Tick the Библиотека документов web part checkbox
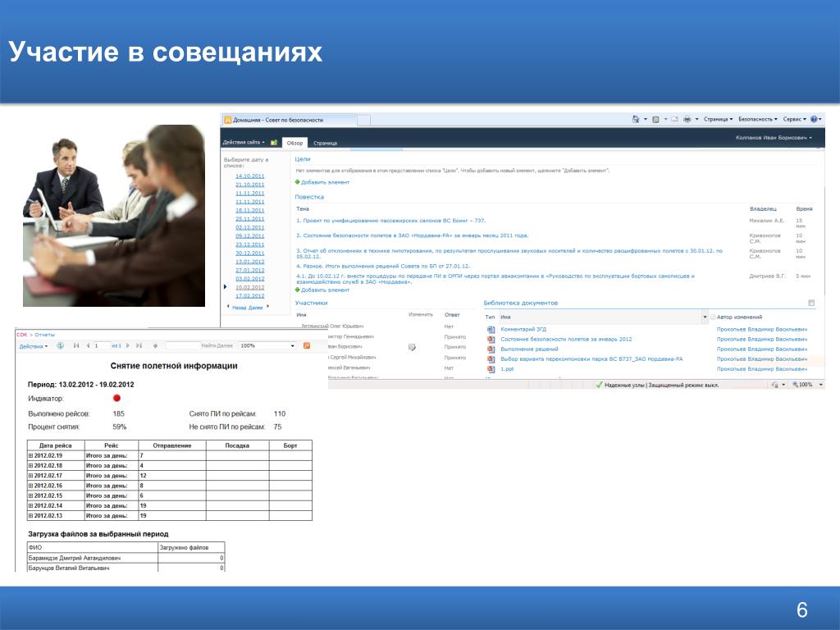Viewport: 840px width, 630px height. (811, 304)
